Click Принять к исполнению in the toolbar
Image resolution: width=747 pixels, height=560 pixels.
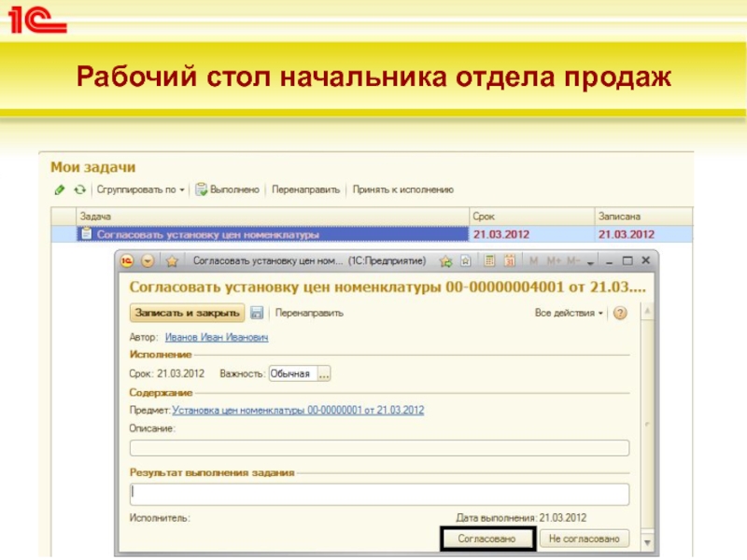point(403,189)
